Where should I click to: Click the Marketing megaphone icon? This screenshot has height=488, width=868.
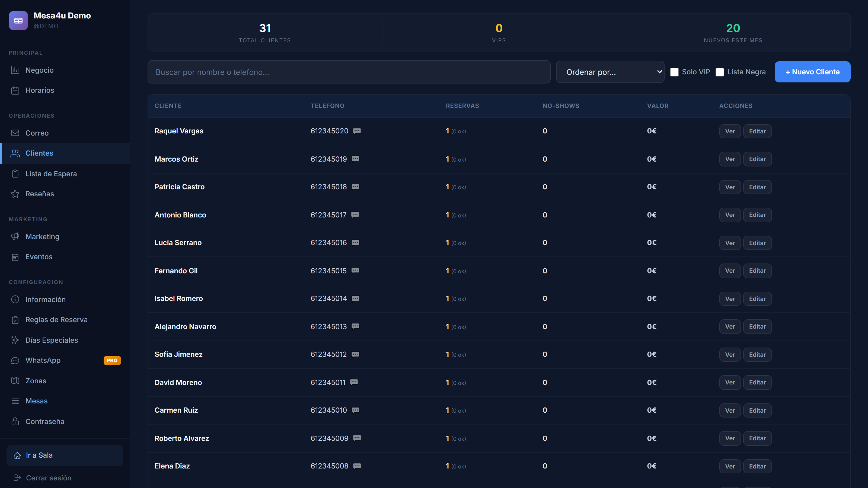coord(15,237)
